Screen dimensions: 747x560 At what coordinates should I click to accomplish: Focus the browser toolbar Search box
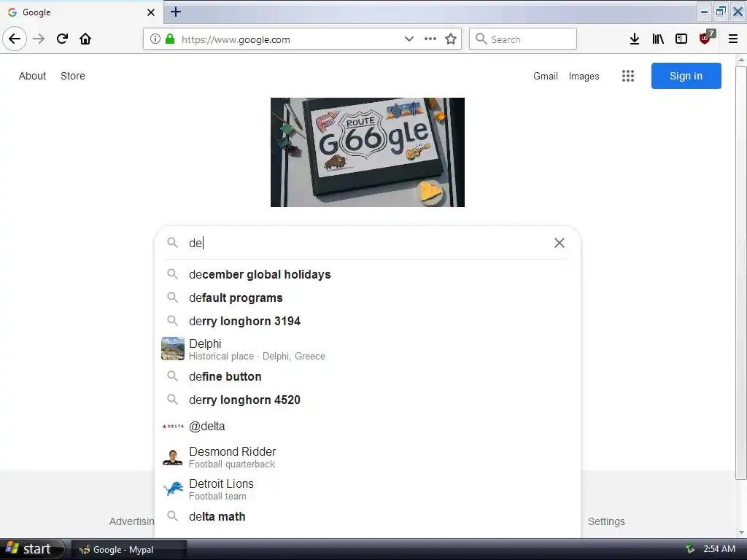523,39
